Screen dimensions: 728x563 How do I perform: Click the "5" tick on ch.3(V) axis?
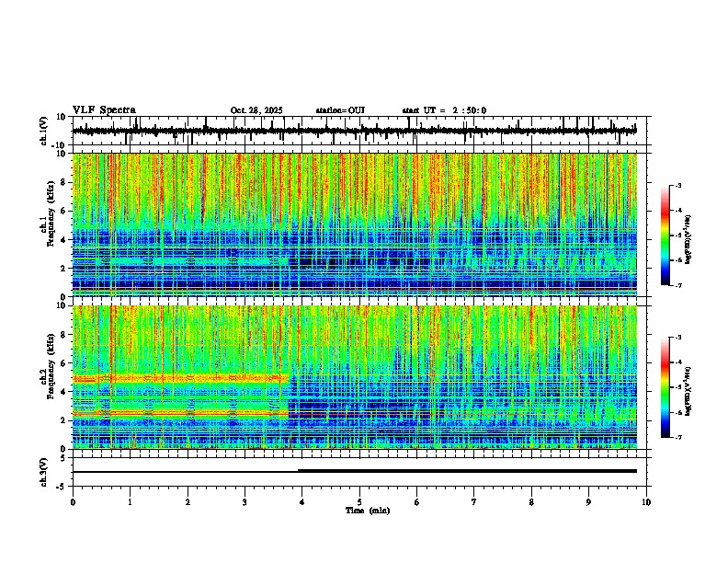(64, 458)
